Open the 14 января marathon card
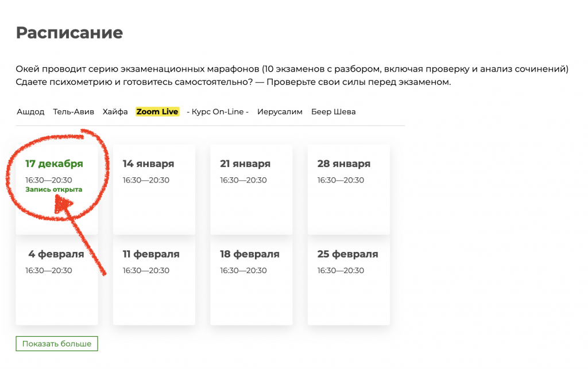This screenshot has height=369, width=588. click(x=154, y=189)
